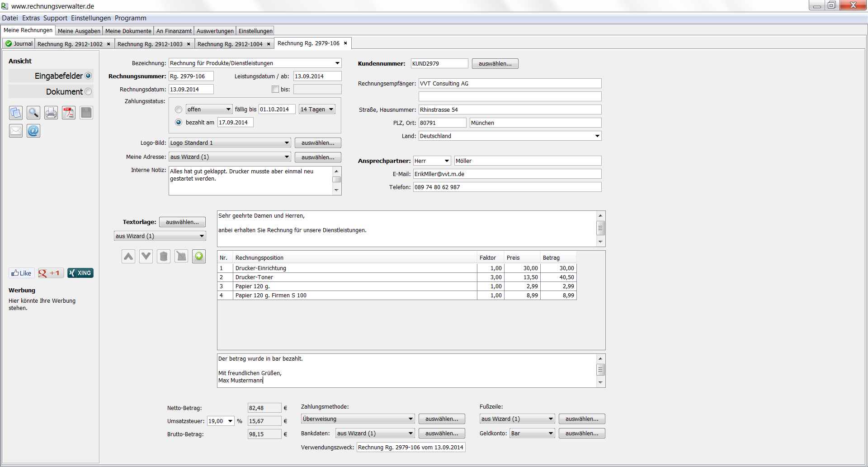Open the Extras menu
This screenshot has width=868, height=467.
[x=31, y=18]
